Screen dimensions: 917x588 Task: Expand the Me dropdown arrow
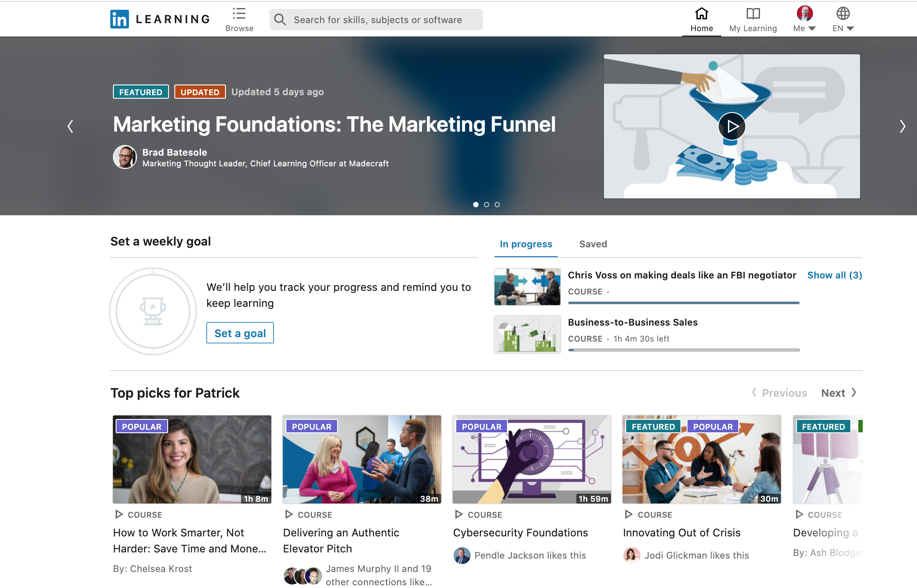(812, 28)
